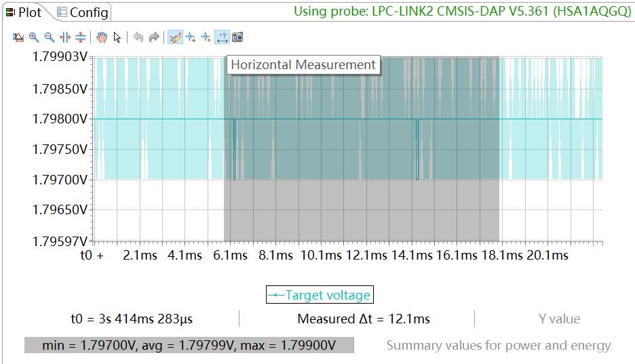The width and height of the screenshot is (635, 364).
Task: Click the 1.79650V y-axis label
Action: 60,209
